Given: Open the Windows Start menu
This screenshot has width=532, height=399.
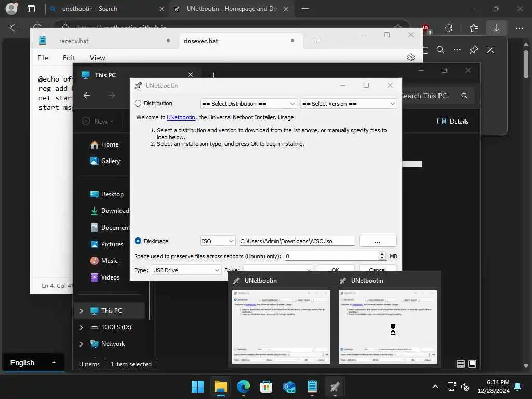Looking at the screenshot, I should [x=197, y=387].
